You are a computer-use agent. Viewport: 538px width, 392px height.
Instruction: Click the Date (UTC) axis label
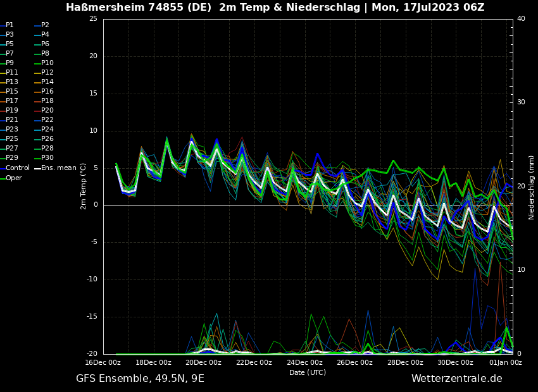(308, 372)
